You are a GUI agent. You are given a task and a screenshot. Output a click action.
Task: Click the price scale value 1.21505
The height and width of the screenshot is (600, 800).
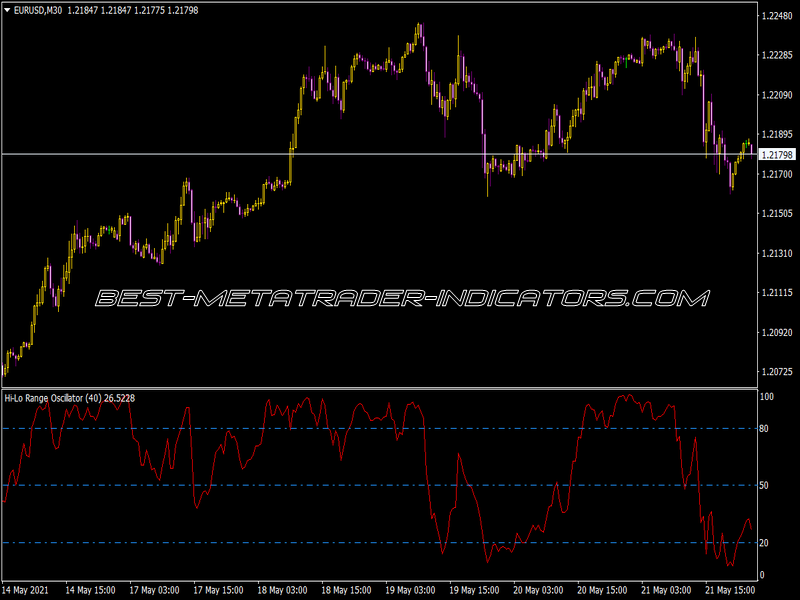(777, 213)
